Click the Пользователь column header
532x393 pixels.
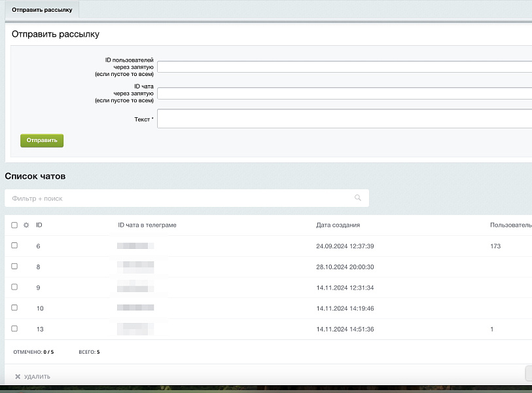pyautogui.click(x=510, y=225)
